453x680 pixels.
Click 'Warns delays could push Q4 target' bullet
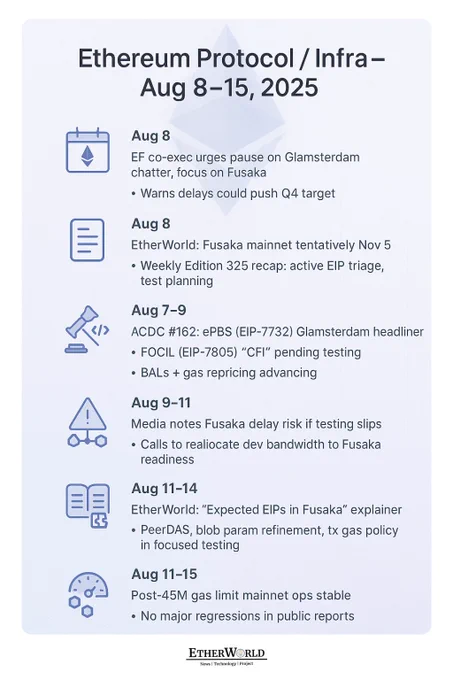233,193
